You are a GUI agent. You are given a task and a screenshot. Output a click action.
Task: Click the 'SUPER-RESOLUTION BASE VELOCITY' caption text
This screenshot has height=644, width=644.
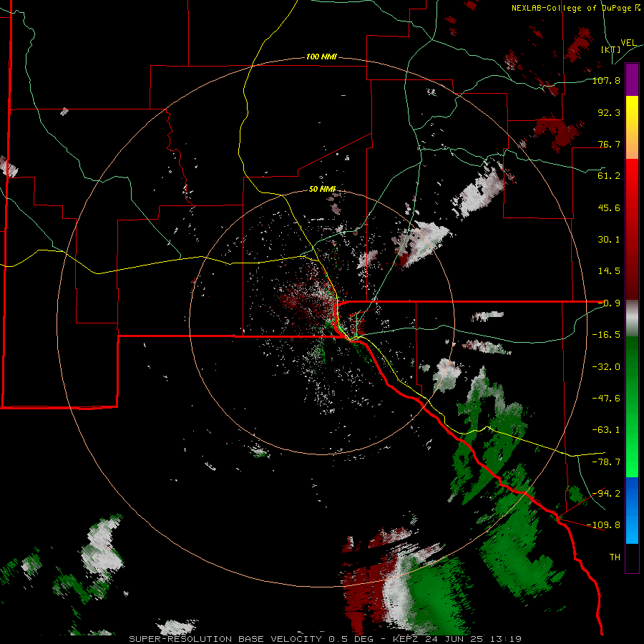point(225,639)
